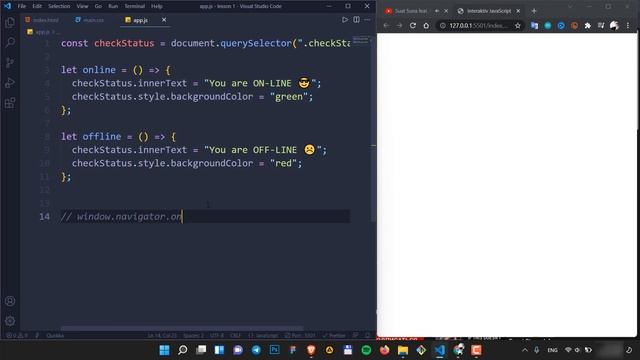Image resolution: width=640 pixels, height=360 pixels.
Task: Open the Extensions view
Action: click(10, 102)
